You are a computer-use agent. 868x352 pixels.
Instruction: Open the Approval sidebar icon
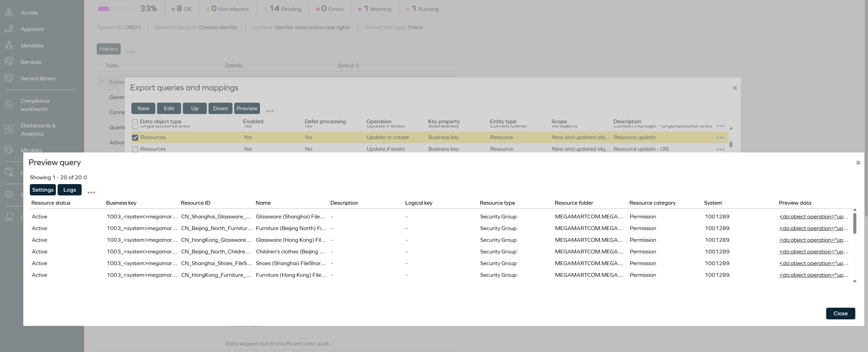coord(9,29)
